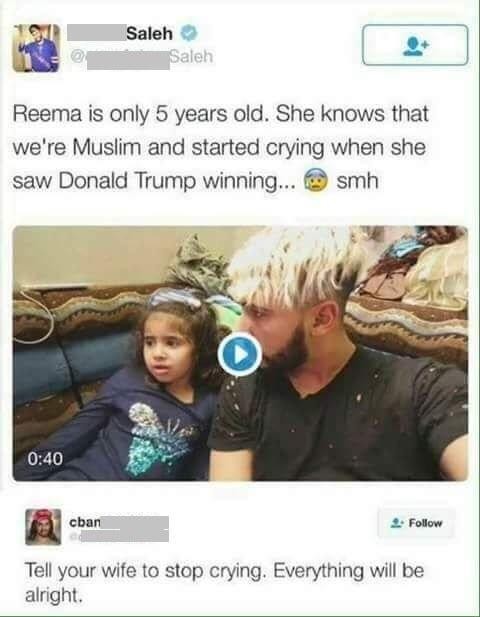Click the fearful face emoji in the tweet

(316, 181)
